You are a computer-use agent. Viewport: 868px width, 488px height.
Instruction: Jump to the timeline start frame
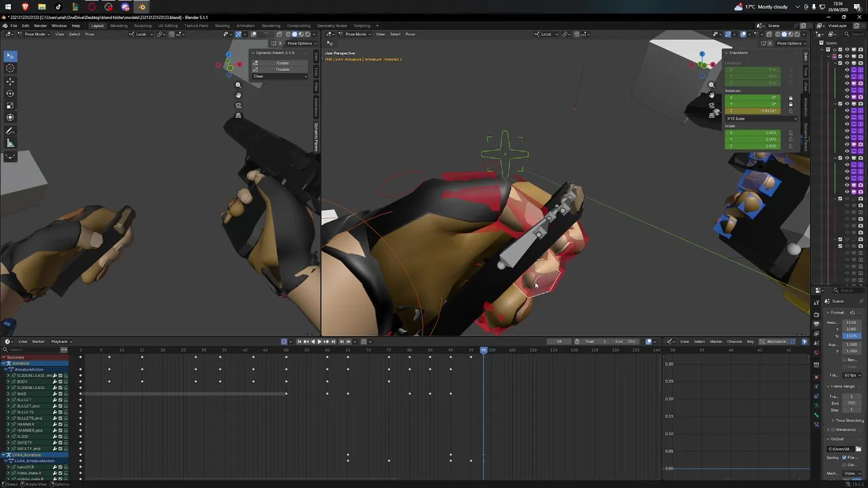[299, 342]
